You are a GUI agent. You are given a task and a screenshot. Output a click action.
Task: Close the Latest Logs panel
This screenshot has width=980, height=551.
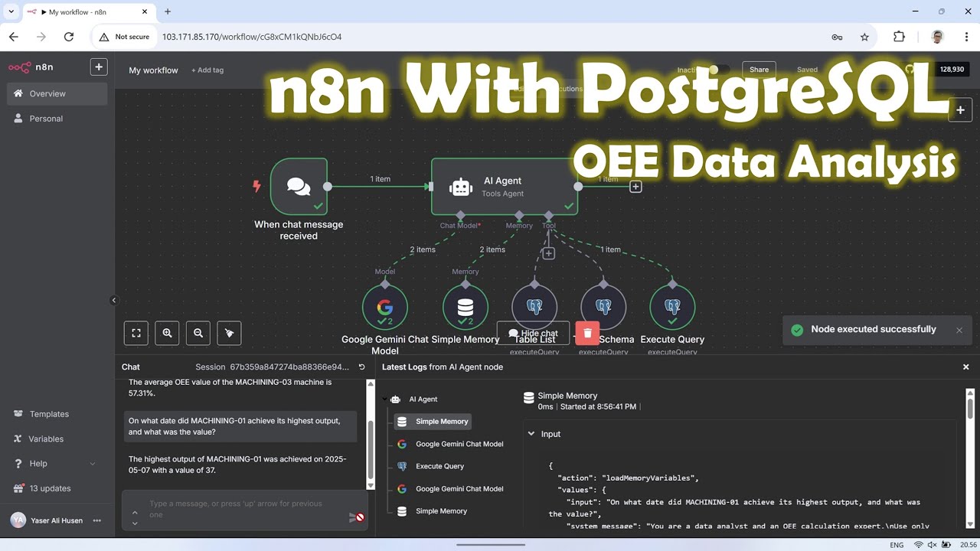965,367
